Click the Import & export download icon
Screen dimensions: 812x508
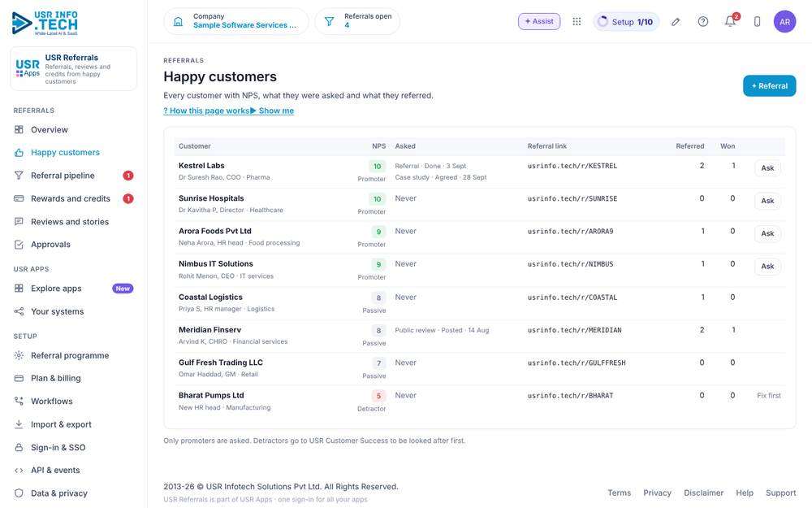tap(19, 424)
